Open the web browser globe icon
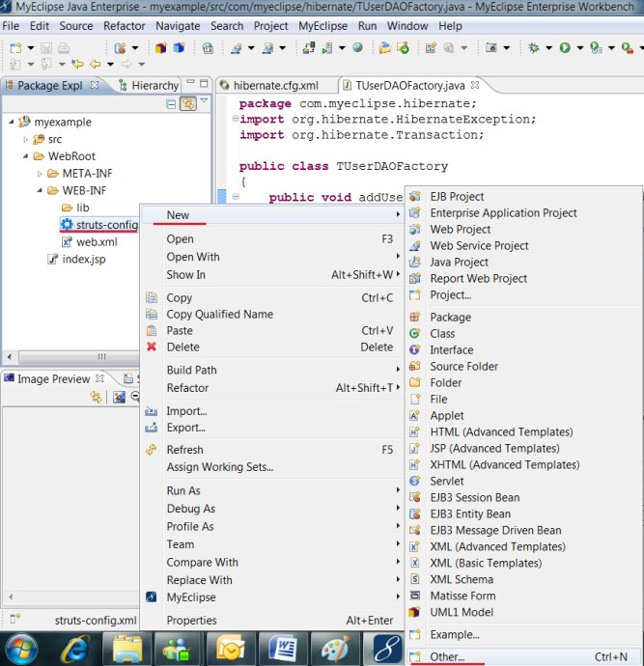 point(357,47)
